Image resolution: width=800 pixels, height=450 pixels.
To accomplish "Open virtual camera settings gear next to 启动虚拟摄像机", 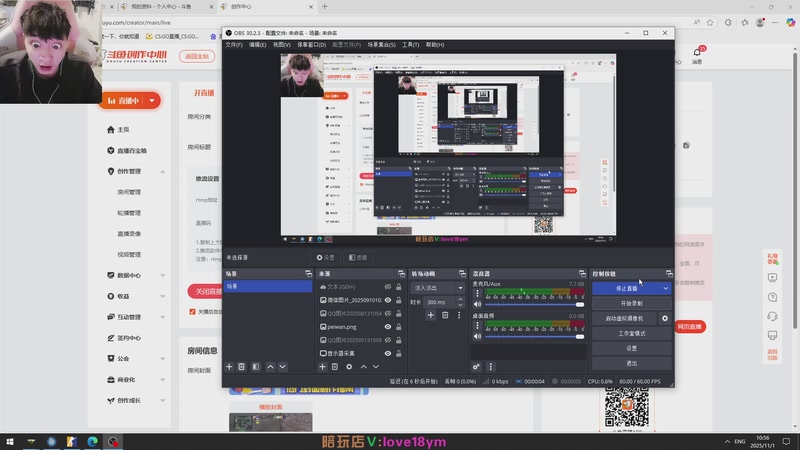I will 665,318.
